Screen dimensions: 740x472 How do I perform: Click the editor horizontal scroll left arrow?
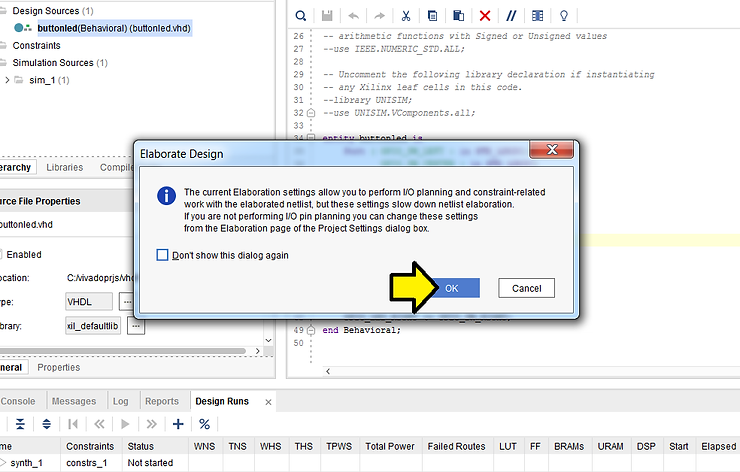[328, 371]
